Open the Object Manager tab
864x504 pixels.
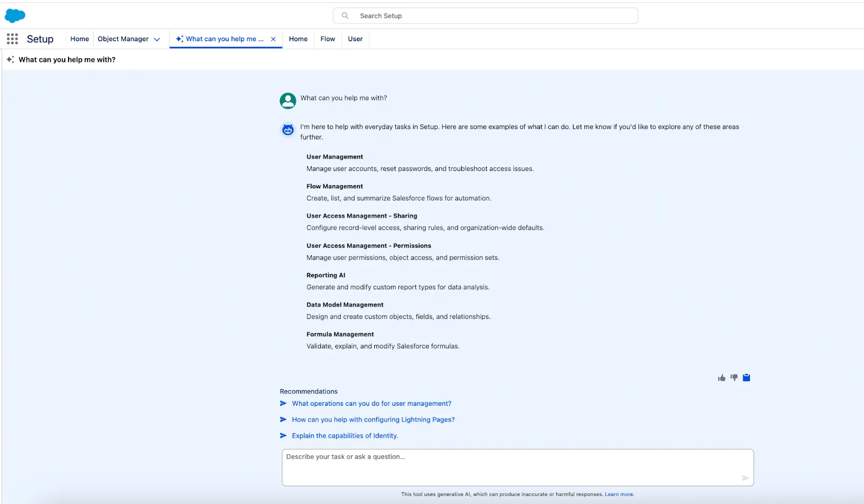pyautogui.click(x=123, y=39)
